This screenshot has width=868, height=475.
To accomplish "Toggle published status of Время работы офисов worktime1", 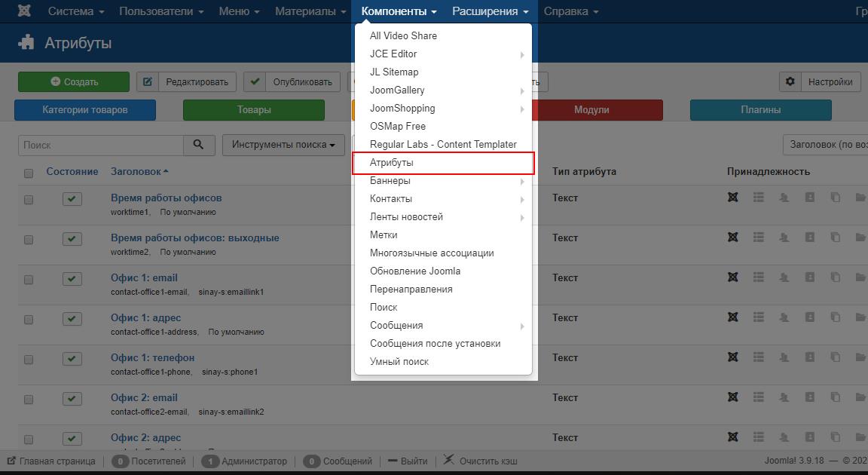I will 72,199.
